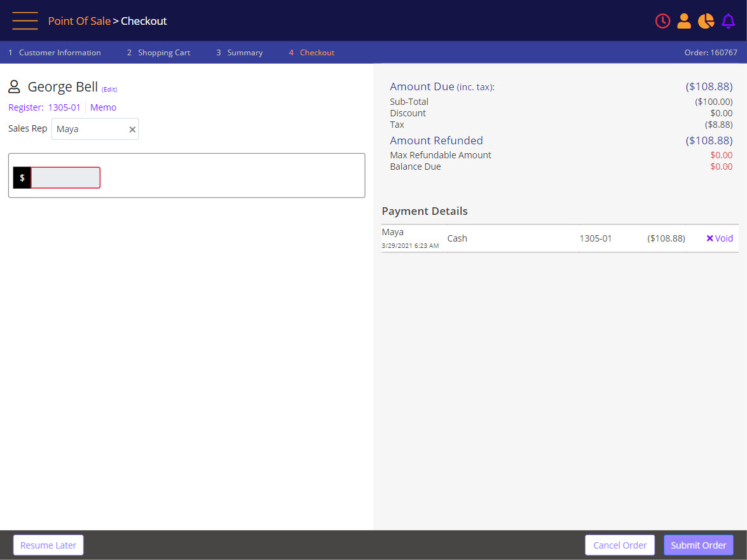Open Register 1305-01 link
The image size is (747, 560).
tap(45, 107)
